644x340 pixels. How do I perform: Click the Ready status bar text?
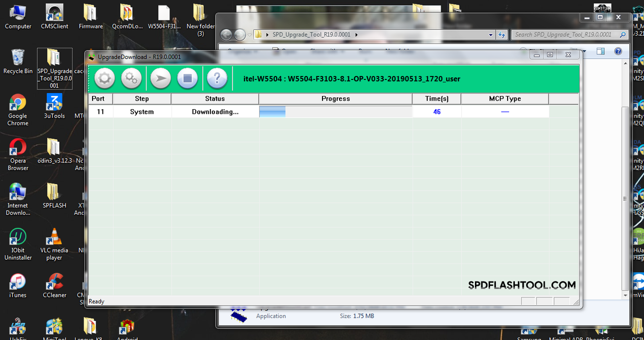97,301
